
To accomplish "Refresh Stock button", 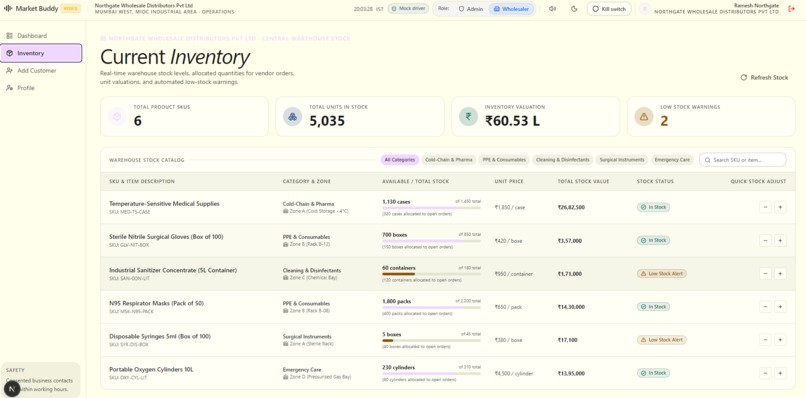I will 764,78.
